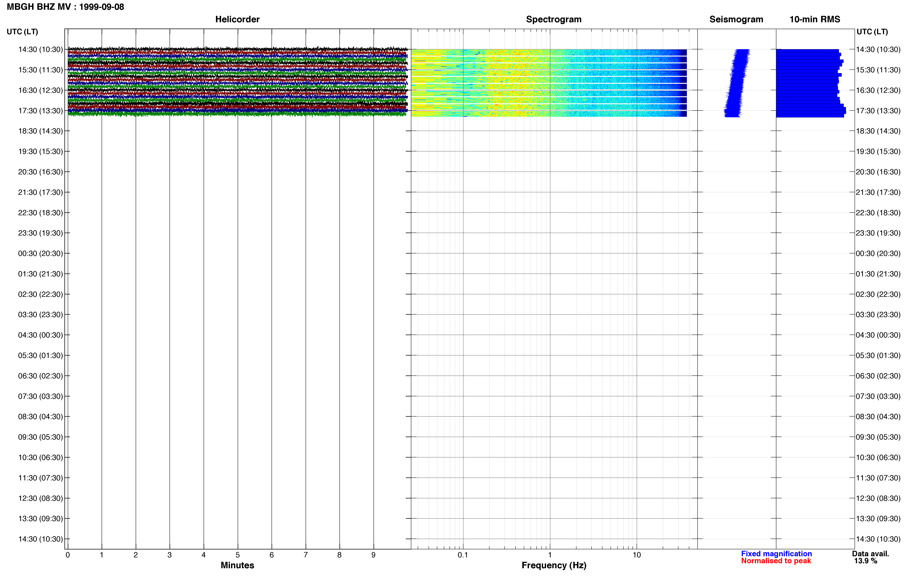
Task: Click left time label 02:30 (22:30)
Action: (41, 294)
